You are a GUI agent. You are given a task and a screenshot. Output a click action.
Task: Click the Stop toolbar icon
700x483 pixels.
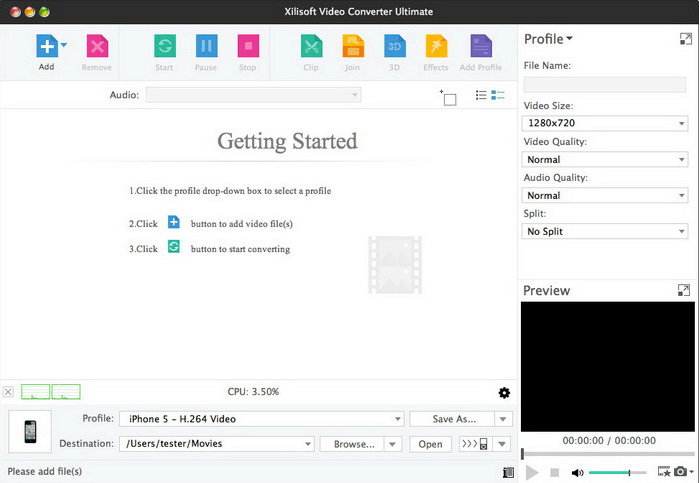(x=248, y=46)
